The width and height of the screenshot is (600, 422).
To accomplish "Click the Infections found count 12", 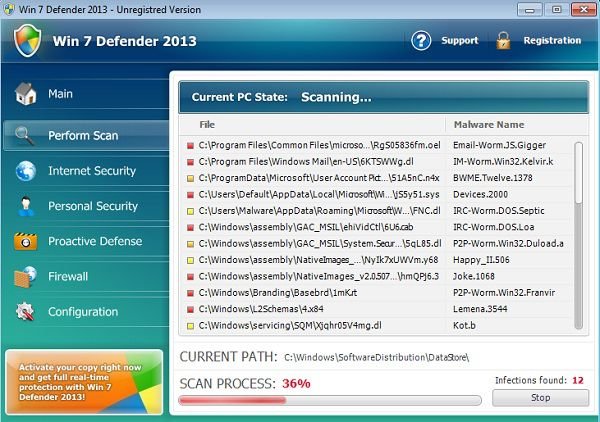I will [578, 380].
